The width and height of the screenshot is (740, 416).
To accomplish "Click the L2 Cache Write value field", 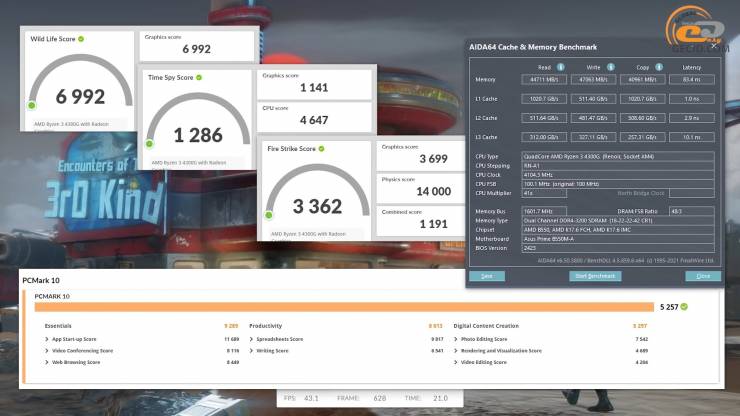I will point(593,118).
